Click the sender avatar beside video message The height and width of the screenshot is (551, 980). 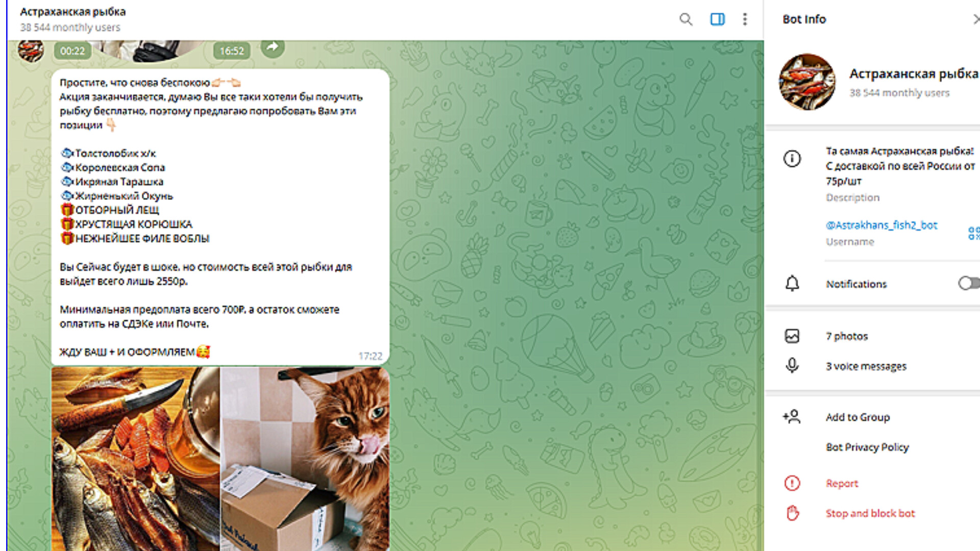click(x=31, y=51)
